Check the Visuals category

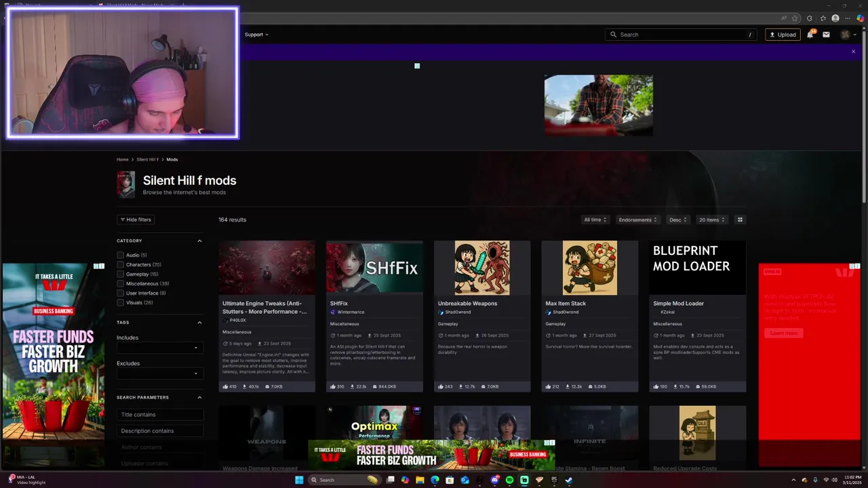120,303
